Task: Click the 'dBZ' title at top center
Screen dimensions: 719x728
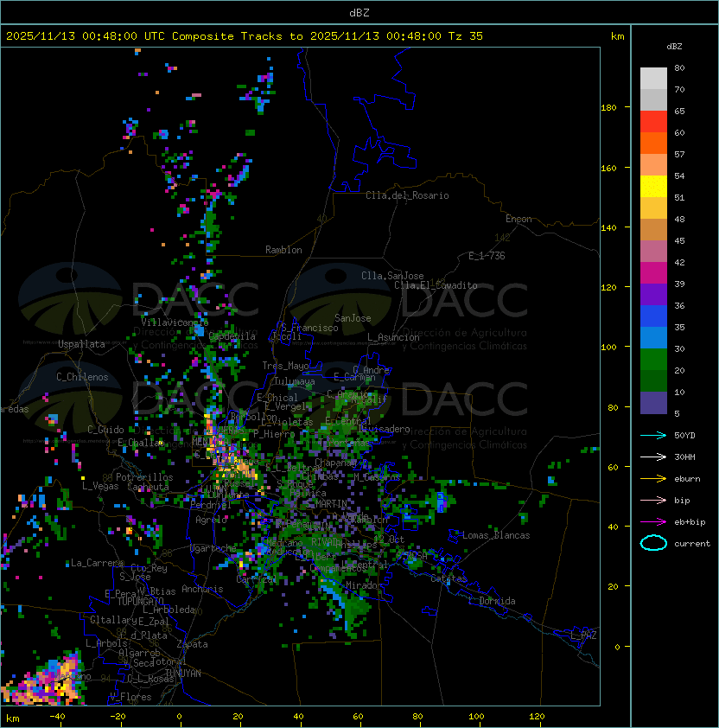Action: pyautogui.click(x=359, y=12)
